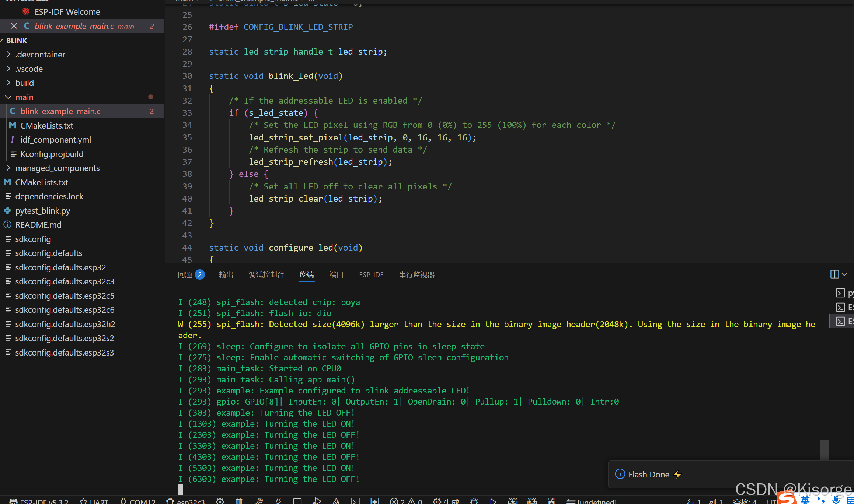Open SDK configuration gear in status bar

click(x=220, y=501)
